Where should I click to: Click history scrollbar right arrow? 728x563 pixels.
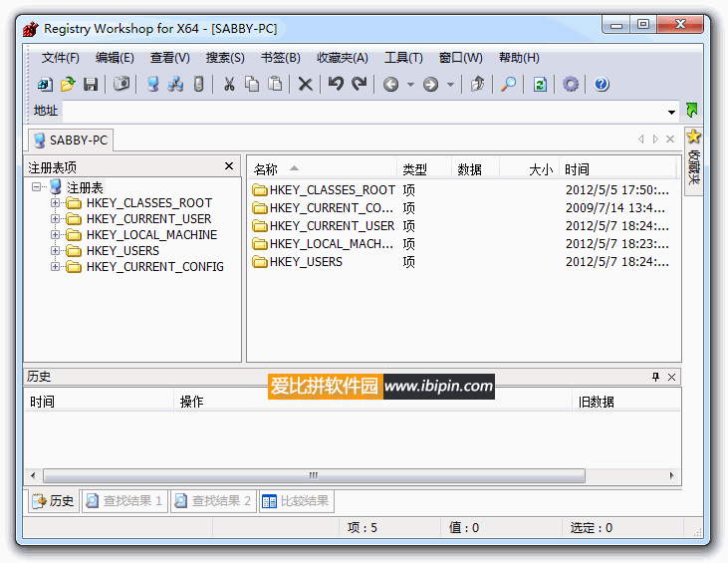[672, 475]
